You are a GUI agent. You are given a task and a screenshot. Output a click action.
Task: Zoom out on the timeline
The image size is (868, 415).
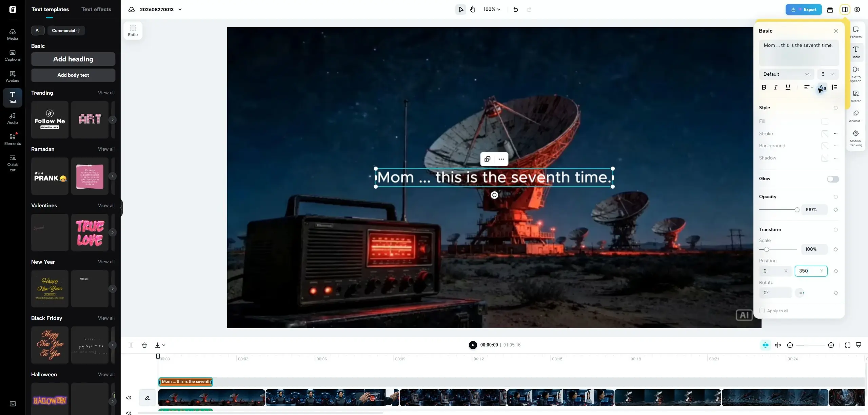(x=790, y=345)
